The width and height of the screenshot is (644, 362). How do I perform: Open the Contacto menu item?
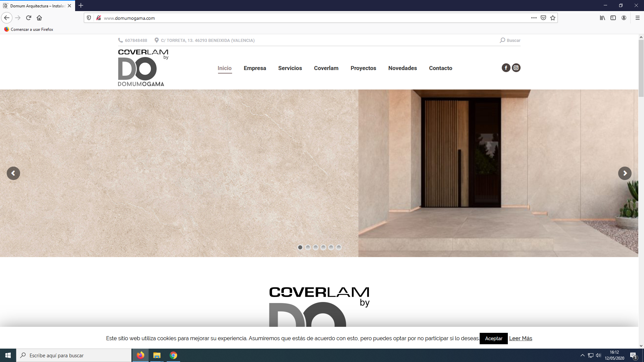click(440, 68)
